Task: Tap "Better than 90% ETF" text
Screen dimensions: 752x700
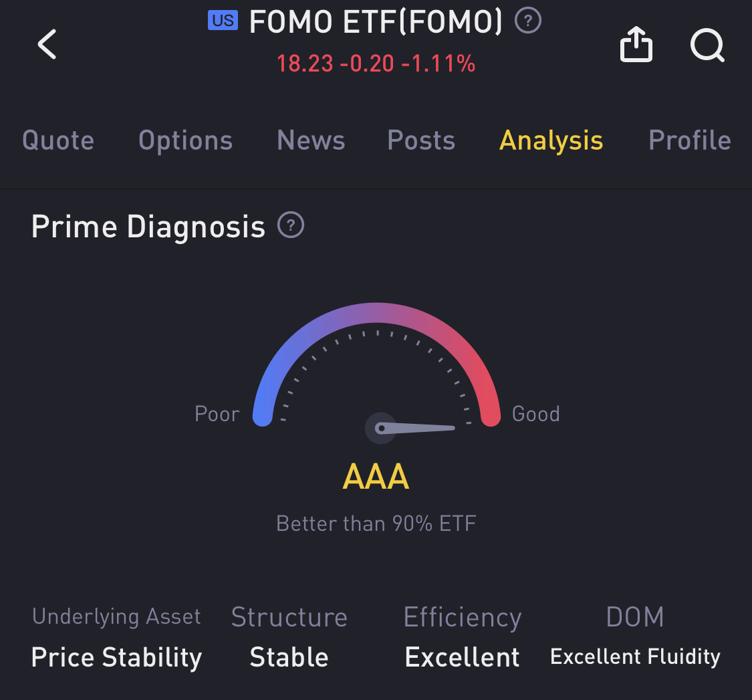Action: 376,523
